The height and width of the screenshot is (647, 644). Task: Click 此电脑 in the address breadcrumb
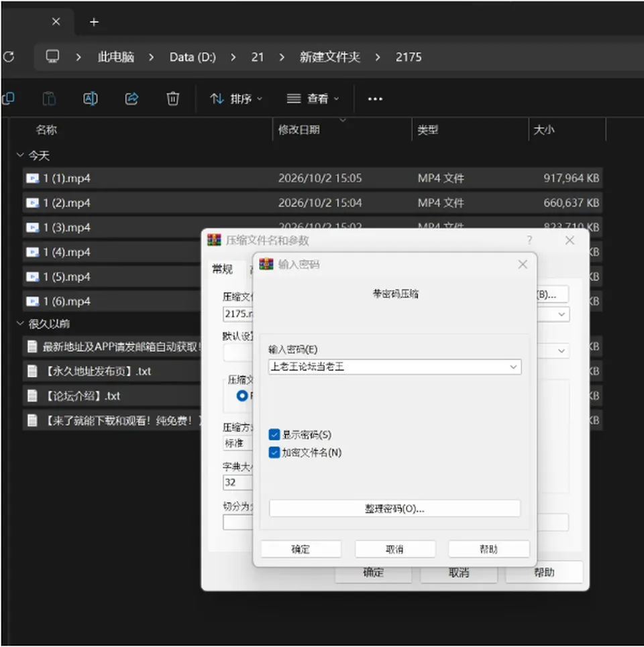[x=116, y=57]
